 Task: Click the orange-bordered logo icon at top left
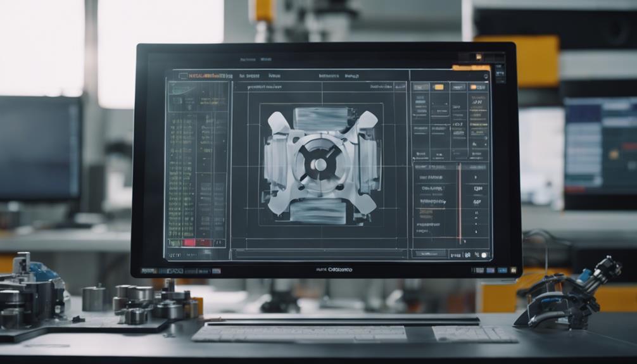pos(183,75)
